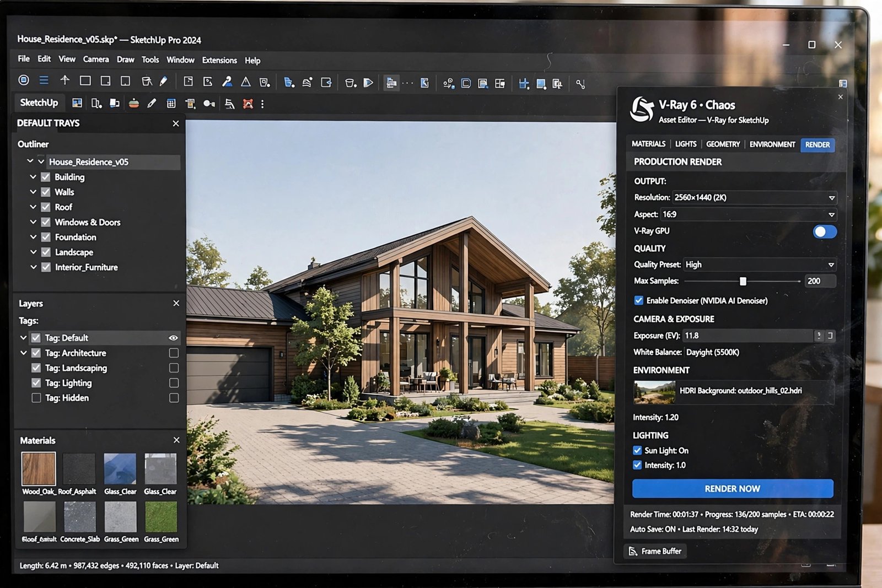The width and height of the screenshot is (882, 588).
Task: Open the Aspect ratio dropdown
Action: point(749,214)
